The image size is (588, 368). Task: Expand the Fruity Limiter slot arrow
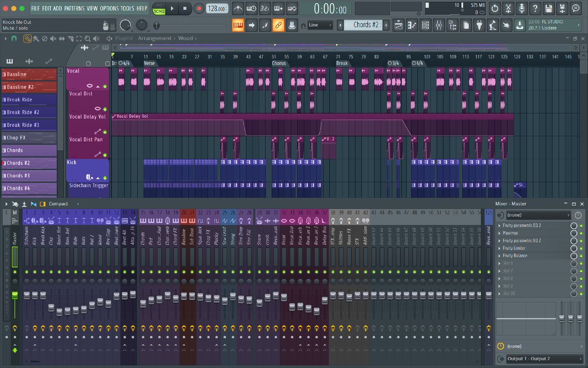tap(499, 248)
